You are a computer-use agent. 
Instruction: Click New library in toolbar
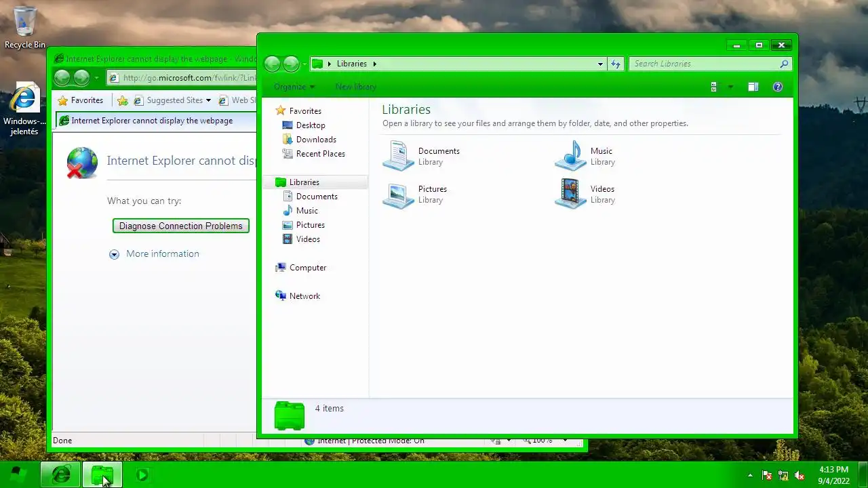coord(355,87)
